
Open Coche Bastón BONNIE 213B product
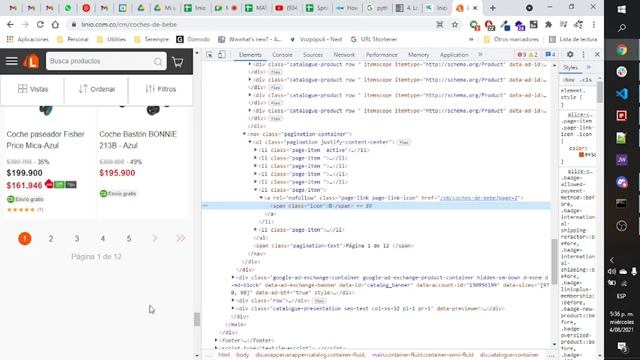coord(138,140)
